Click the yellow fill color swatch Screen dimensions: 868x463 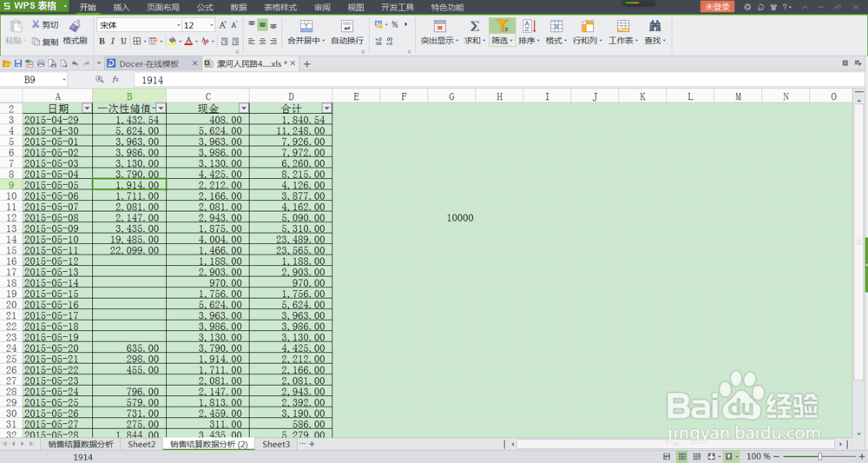172,42
